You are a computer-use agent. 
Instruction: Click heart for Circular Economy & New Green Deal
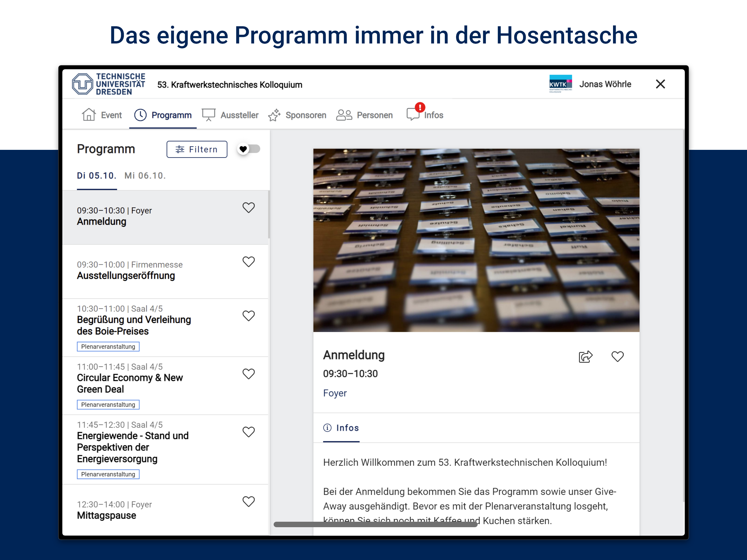(249, 374)
